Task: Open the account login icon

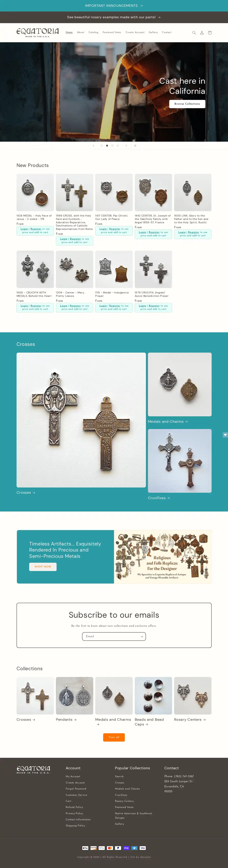Action: 202,33
